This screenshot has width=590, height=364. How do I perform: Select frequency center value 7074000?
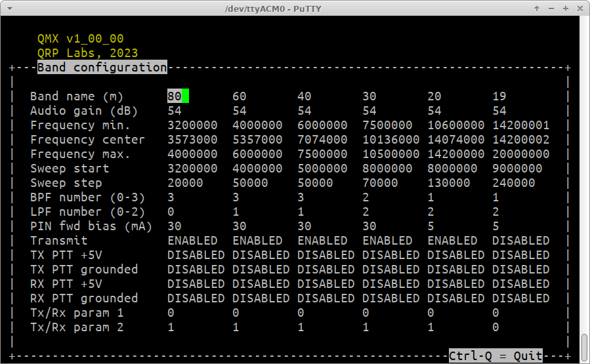click(x=322, y=140)
